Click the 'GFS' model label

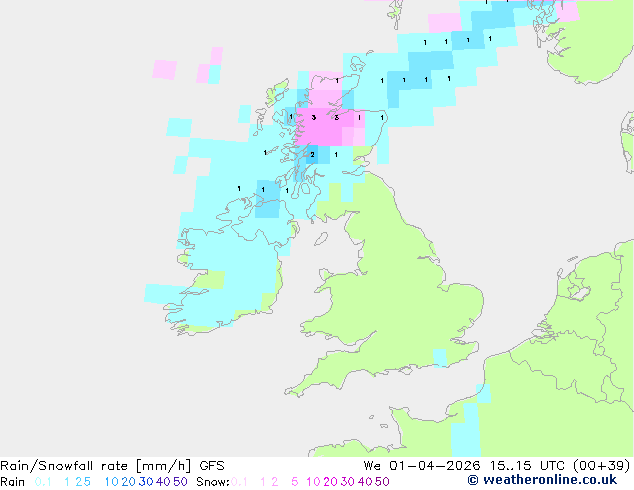(212, 466)
